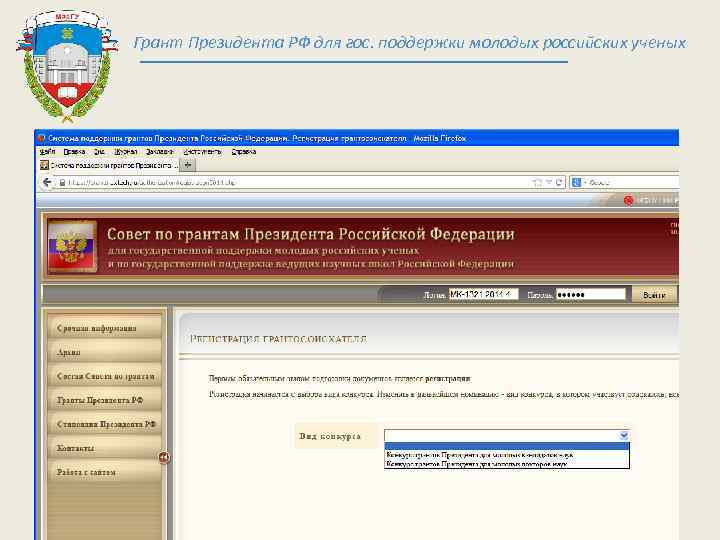Screen dimensions: 720x540
Task: Open Архив sidebar item
Action: (105, 352)
